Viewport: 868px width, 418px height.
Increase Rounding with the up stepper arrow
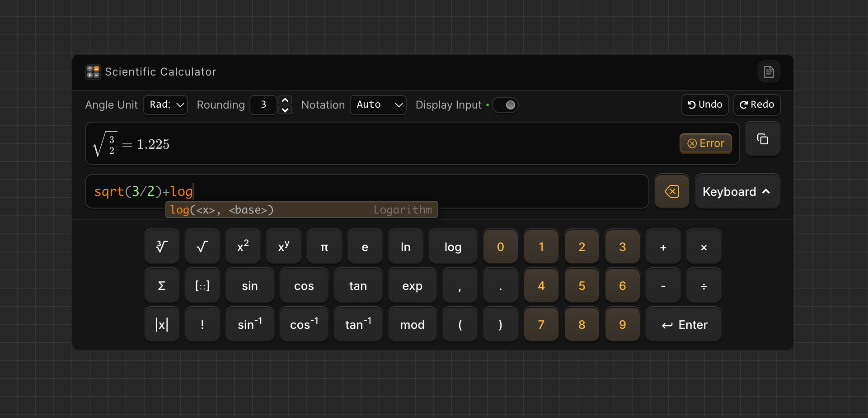pos(285,100)
